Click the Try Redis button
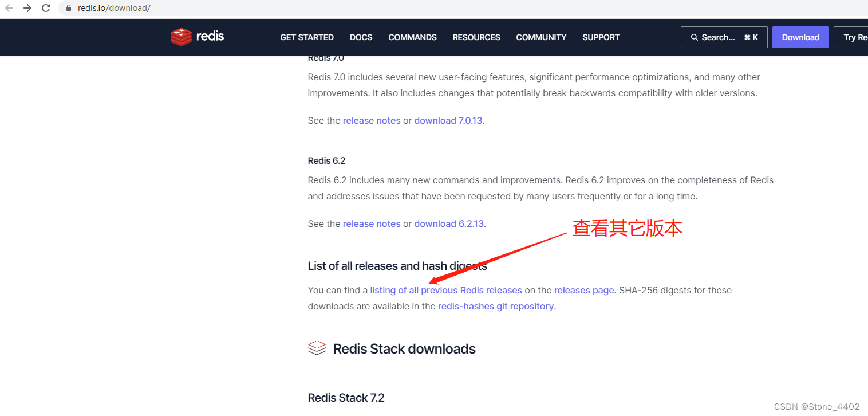 (x=851, y=37)
